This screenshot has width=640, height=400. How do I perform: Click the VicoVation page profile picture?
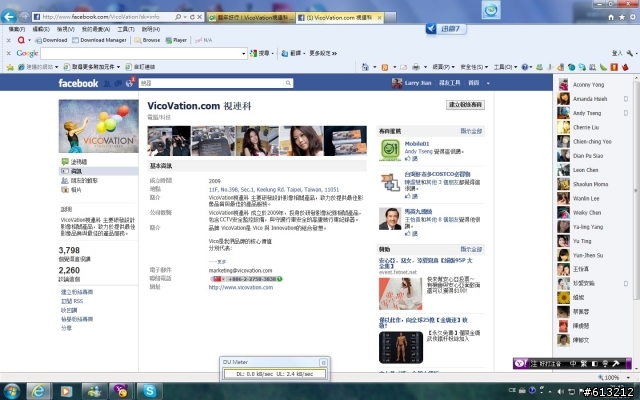(98, 126)
